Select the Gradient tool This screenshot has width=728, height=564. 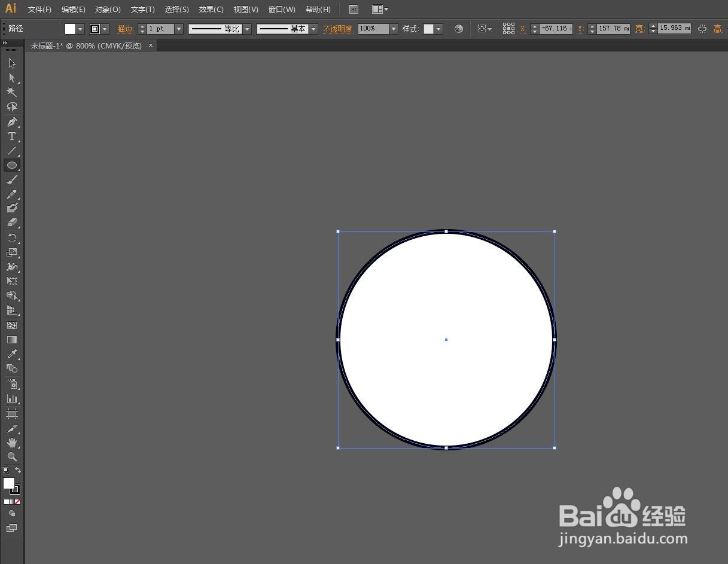12,340
